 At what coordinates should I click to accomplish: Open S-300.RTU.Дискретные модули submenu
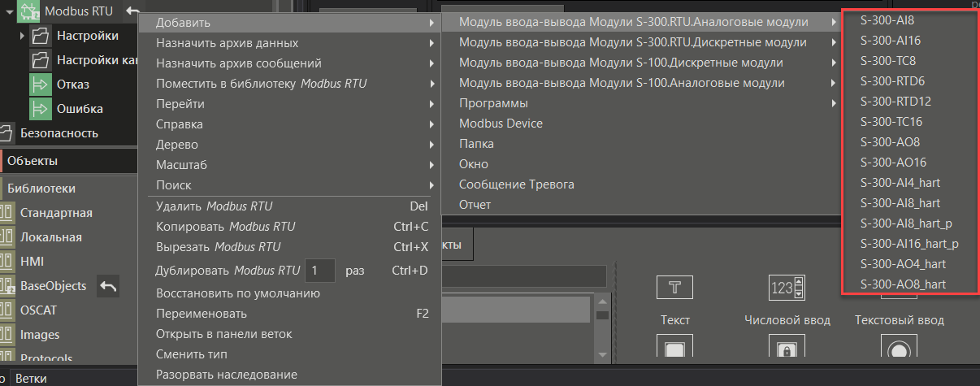643,42
